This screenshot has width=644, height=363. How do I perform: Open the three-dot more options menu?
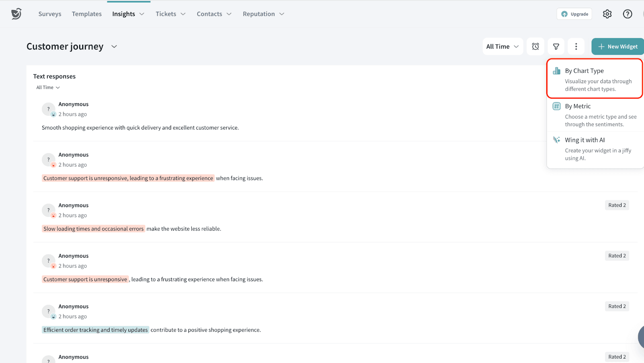pyautogui.click(x=576, y=47)
